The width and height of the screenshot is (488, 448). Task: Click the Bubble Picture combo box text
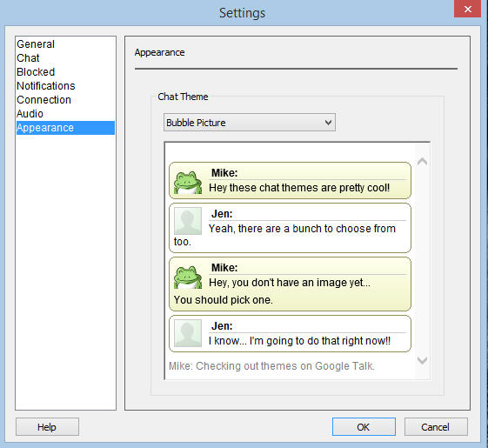(196, 123)
